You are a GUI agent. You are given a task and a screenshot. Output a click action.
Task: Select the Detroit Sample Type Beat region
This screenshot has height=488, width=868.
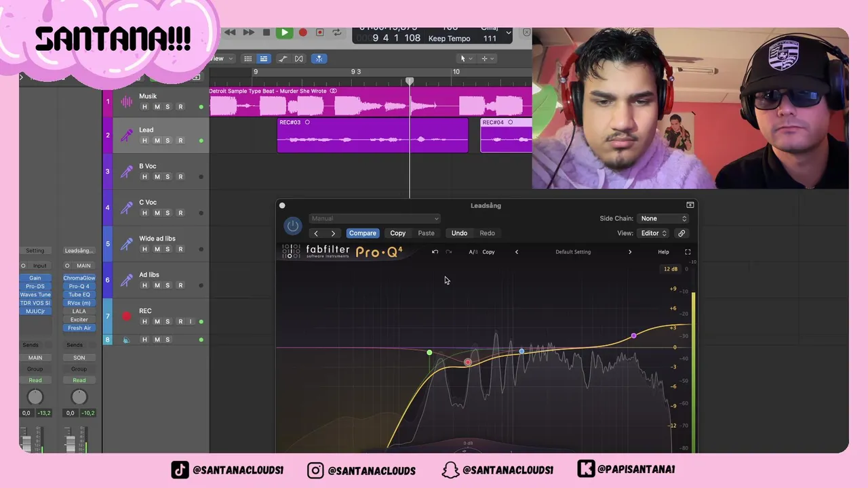click(x=370, y=100)
